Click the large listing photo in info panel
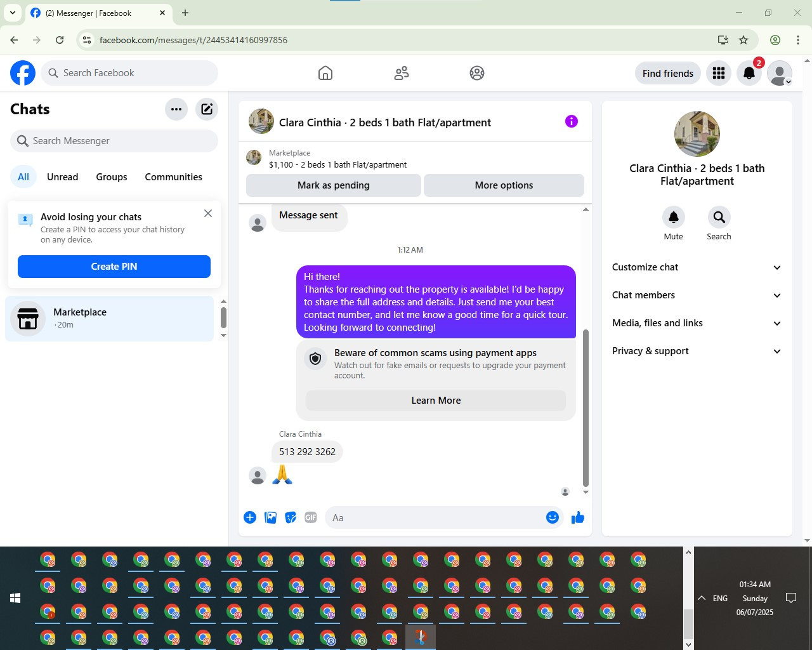 click(x=697, y=134)
